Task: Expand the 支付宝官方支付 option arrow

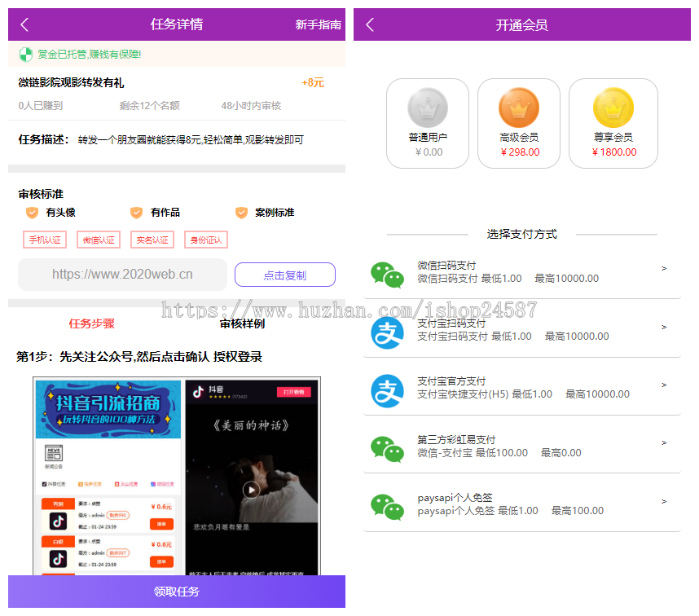Action: point(664,385)
